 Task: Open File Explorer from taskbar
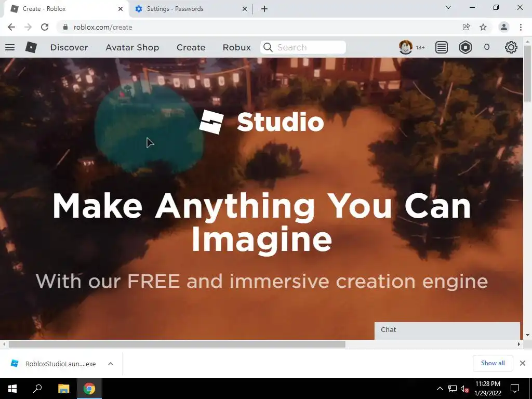pyautogui.click(x=63, y=389)
